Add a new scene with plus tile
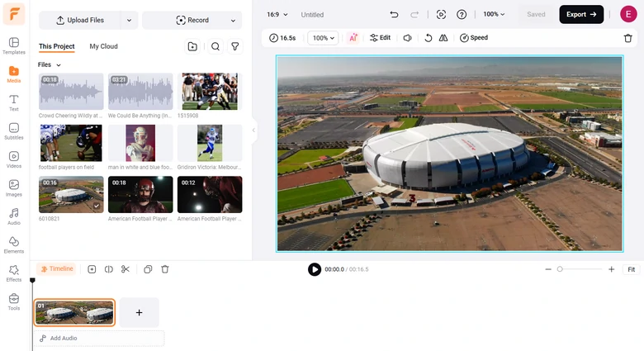644x351 pixels. pos(140,313)
